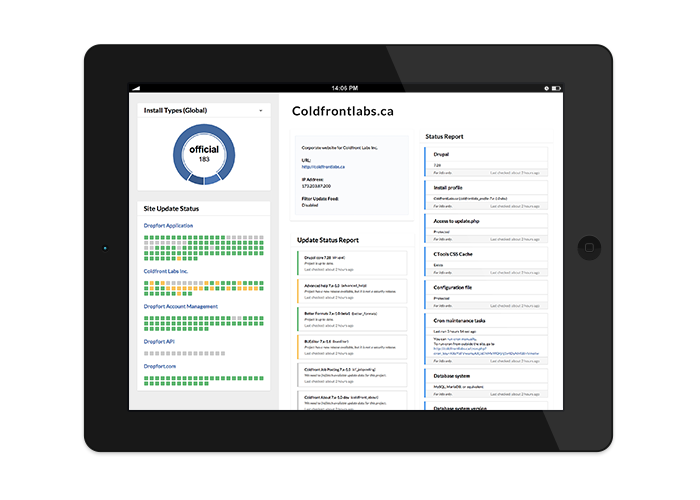Open the Coldfront Labs Inc. link
Image resolution: width=700 pixels, height=500 pixels.
click(166, 271)
